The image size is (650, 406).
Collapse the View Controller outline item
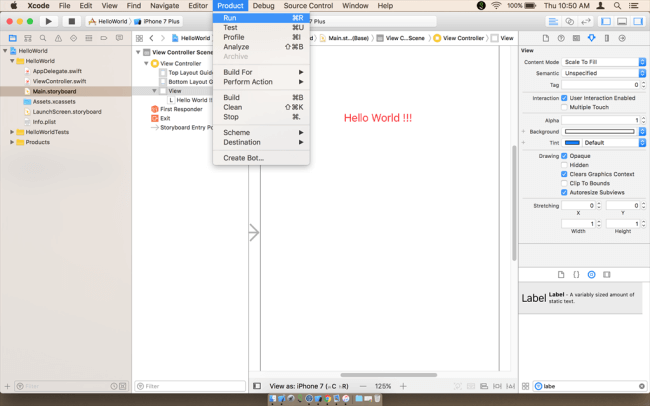click(146, 63)
